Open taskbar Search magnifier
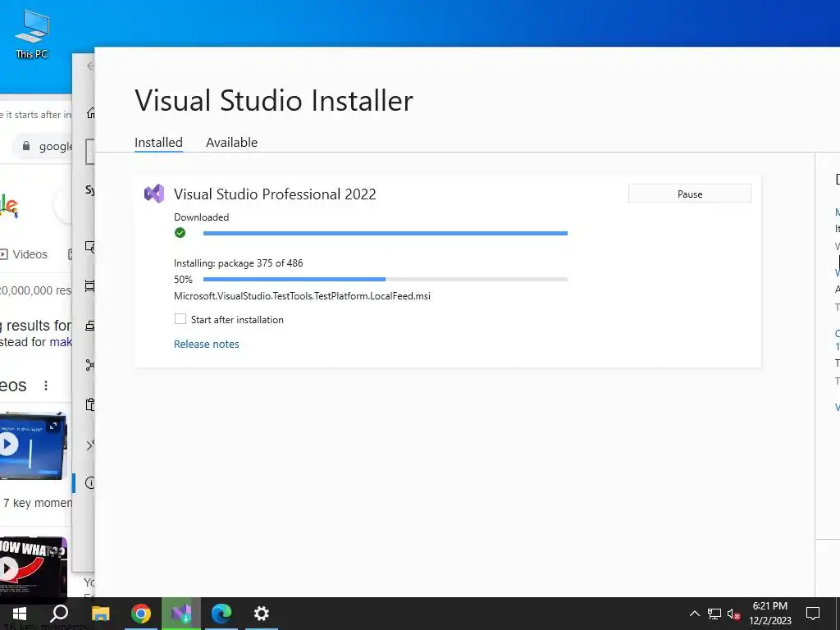 [59, 614]
